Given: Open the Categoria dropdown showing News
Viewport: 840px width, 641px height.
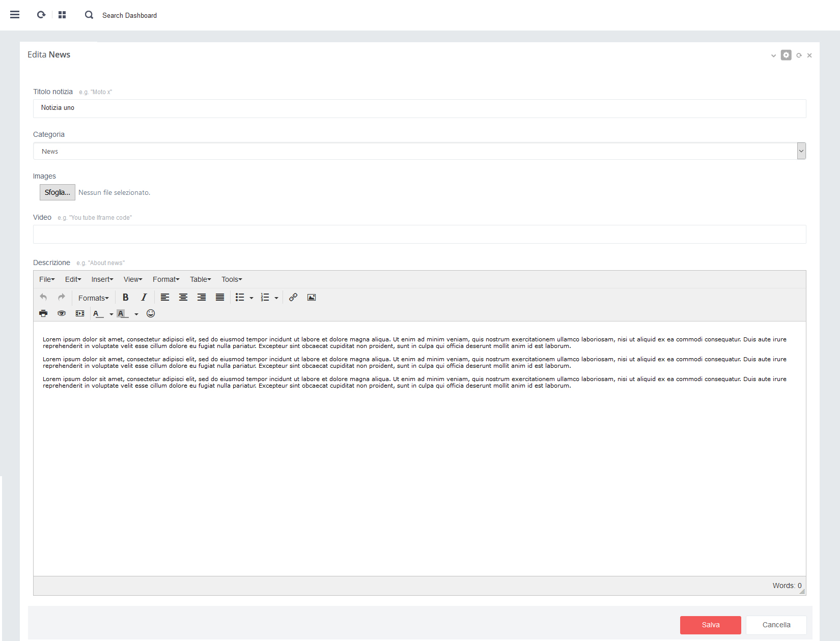Looking at the screenshot, I should [419, 151].
